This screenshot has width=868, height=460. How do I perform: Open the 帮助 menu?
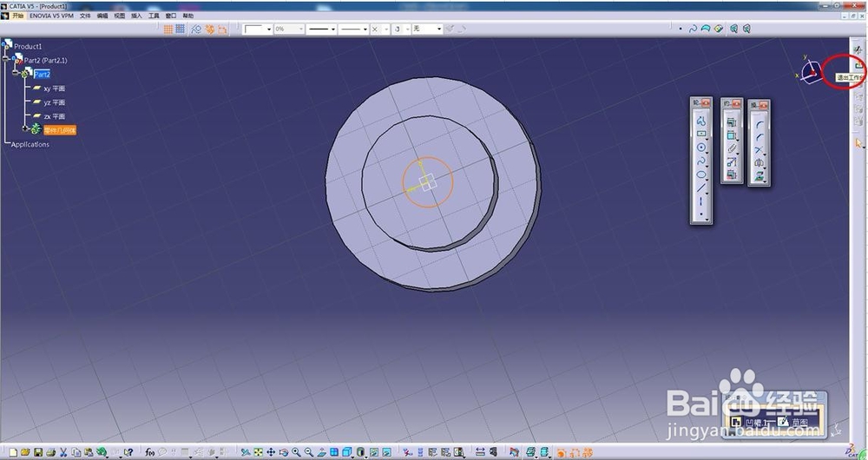coord(188,16)
